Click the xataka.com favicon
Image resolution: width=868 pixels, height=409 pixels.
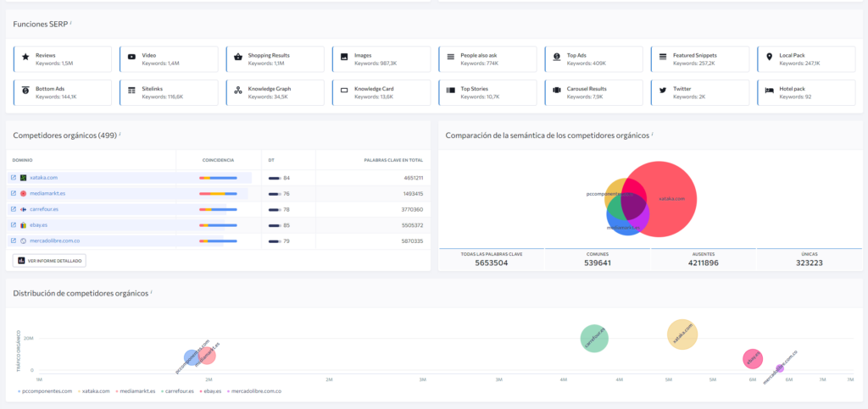pos(23,178)
